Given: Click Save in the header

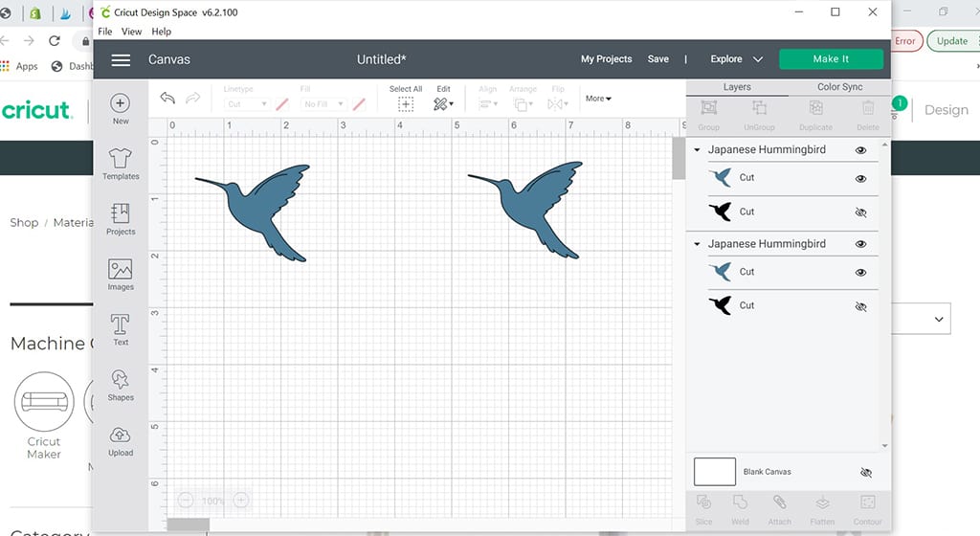Looking at the screenshot, I should (x=657, y=59).
